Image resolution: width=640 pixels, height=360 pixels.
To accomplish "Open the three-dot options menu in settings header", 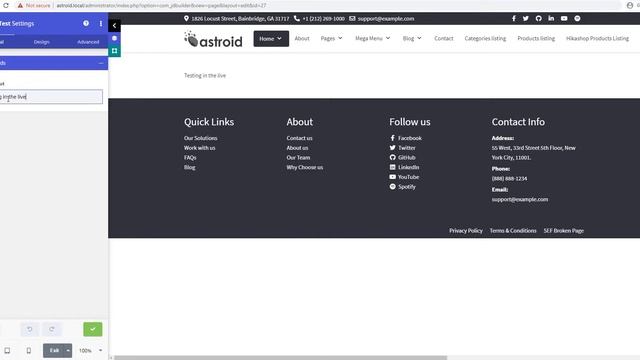I will pos(101,24).
